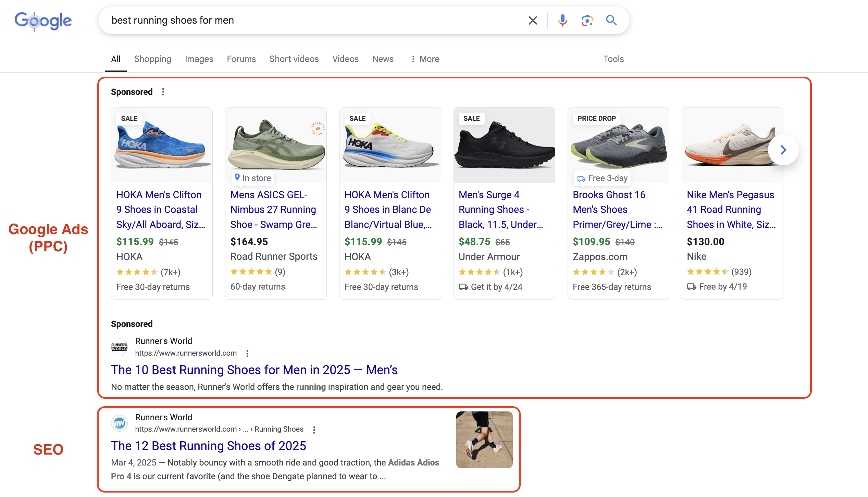Click the $48.75 Under Armour price

click(474, 242)
